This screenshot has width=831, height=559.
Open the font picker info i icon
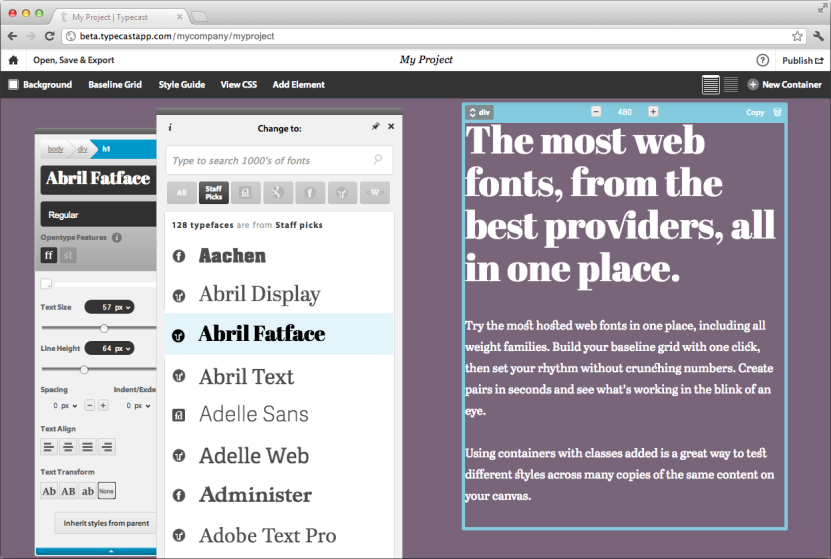pyautogui.click(x=170, y=128)
